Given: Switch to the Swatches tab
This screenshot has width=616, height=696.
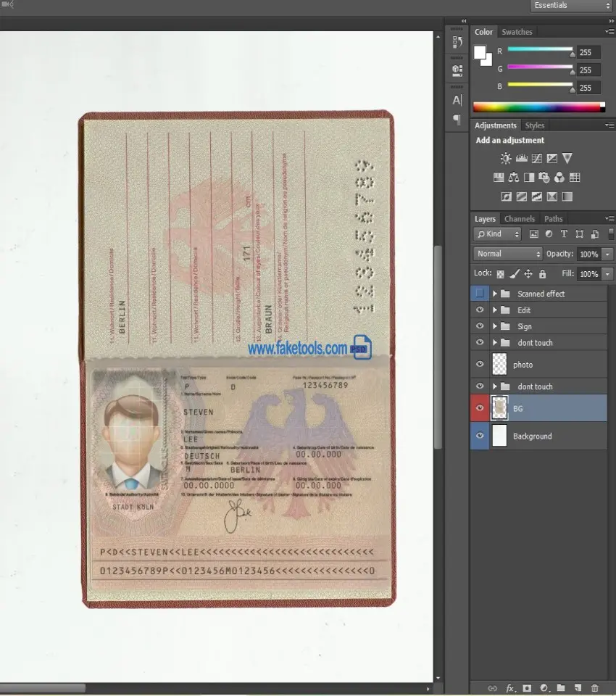Looking at the screenshot, I should (x=517, y=32).
